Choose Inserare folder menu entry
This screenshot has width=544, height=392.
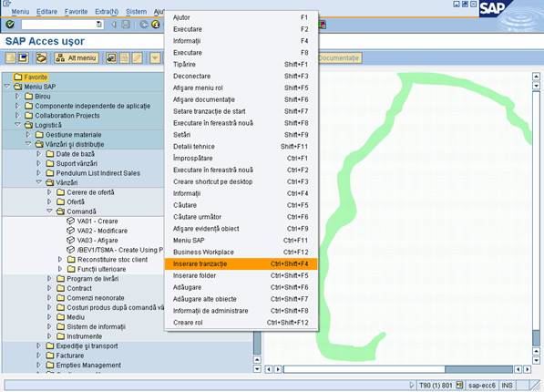pos(241,275)
